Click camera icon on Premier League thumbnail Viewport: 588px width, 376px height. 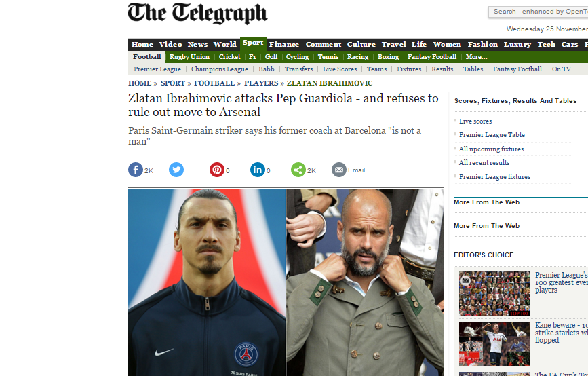465,280
